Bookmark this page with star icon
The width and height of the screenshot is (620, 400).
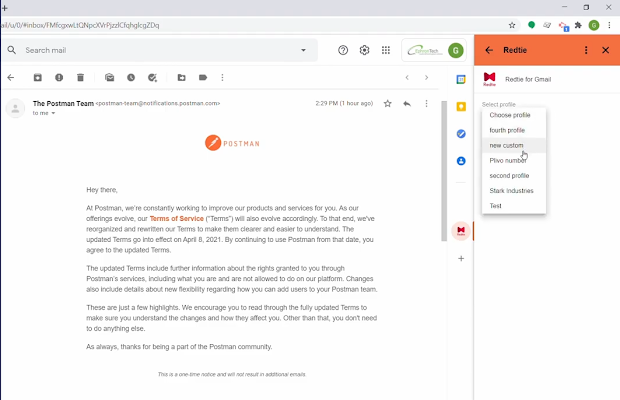(512, 25)
